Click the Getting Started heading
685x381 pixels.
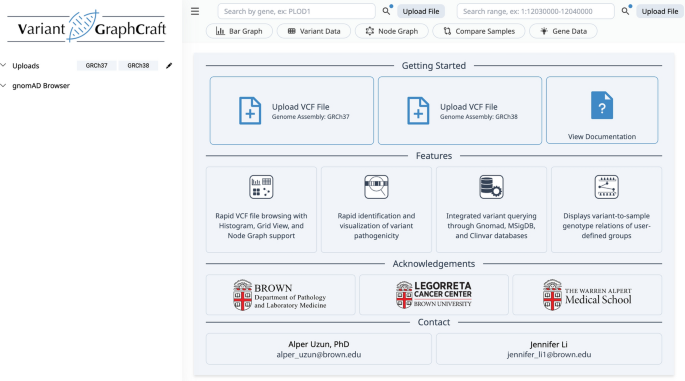click(434, 66)
